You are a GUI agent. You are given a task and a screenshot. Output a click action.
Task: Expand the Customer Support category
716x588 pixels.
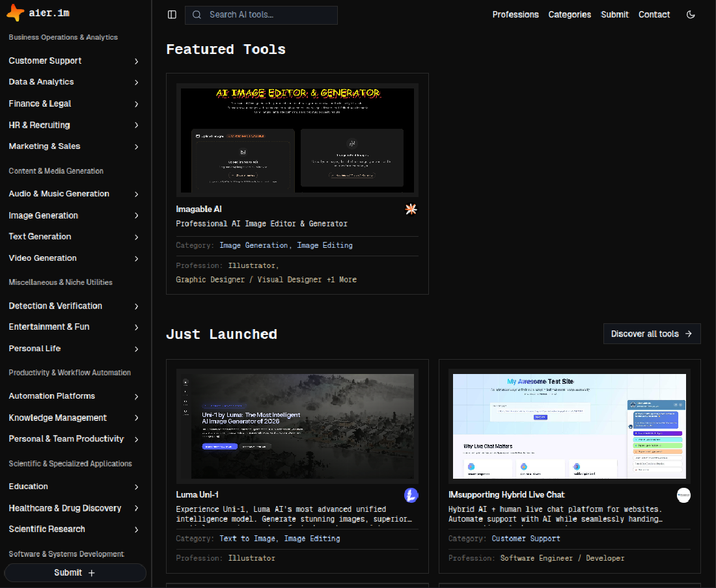74,60
